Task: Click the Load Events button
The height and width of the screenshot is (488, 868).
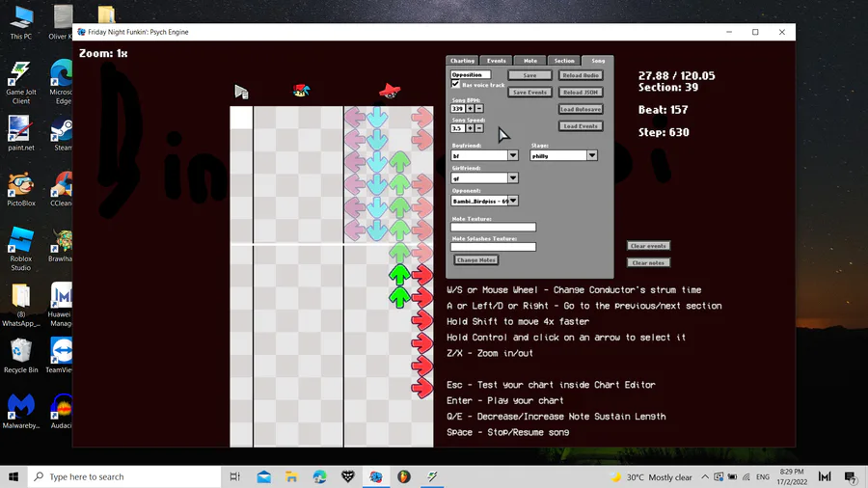Action: point(581,126)
